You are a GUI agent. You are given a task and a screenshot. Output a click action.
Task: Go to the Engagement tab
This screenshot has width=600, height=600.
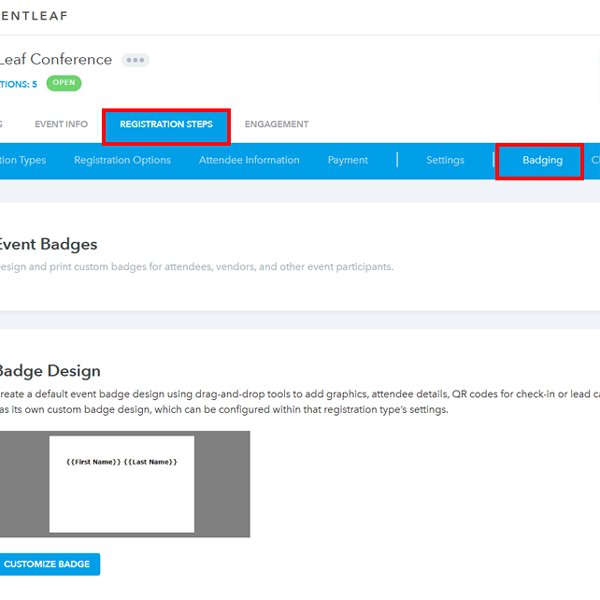point(276,125)
